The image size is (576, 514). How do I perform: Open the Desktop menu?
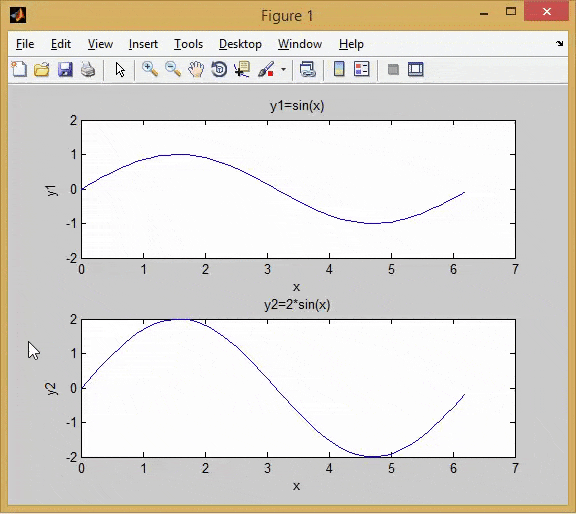pyautogui.click(x=240, y=44)
